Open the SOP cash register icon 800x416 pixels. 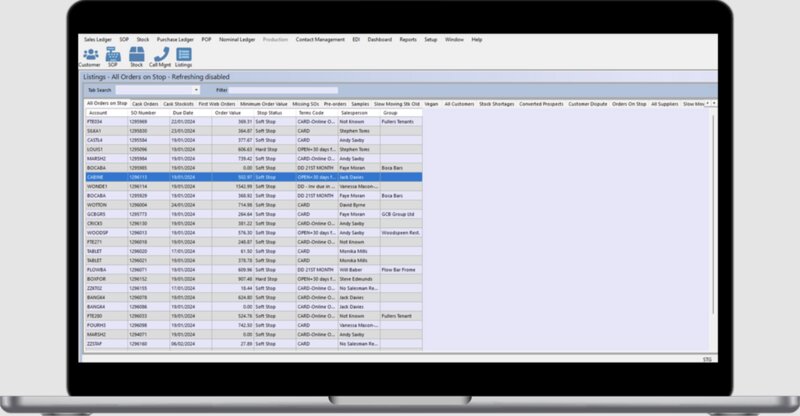coord(113,57)
